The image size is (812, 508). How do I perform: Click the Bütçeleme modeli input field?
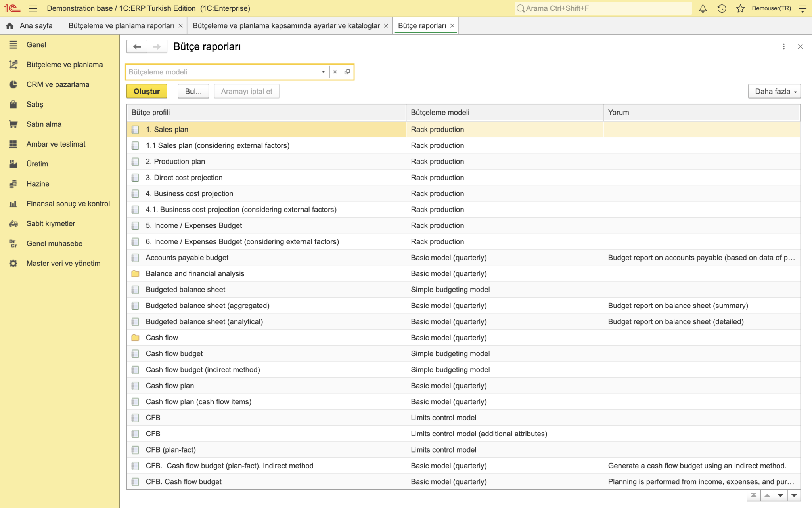[x=222, y=72]
